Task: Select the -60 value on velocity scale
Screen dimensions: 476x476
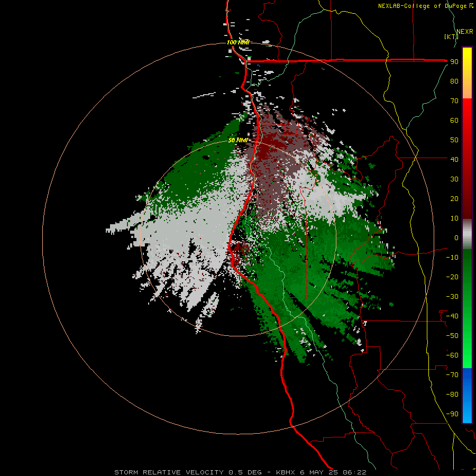Action: 452,355
